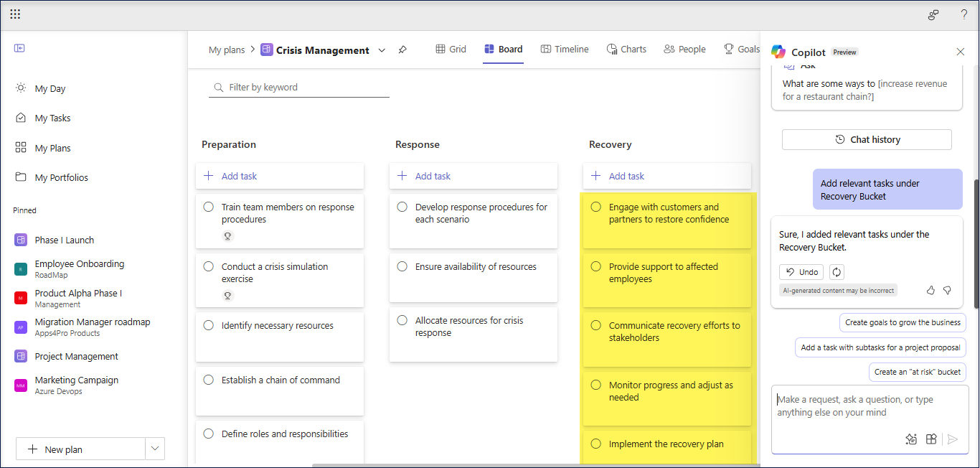Close the Copilot panel
Screen dimensions: 980x468
tap(961, 52)
